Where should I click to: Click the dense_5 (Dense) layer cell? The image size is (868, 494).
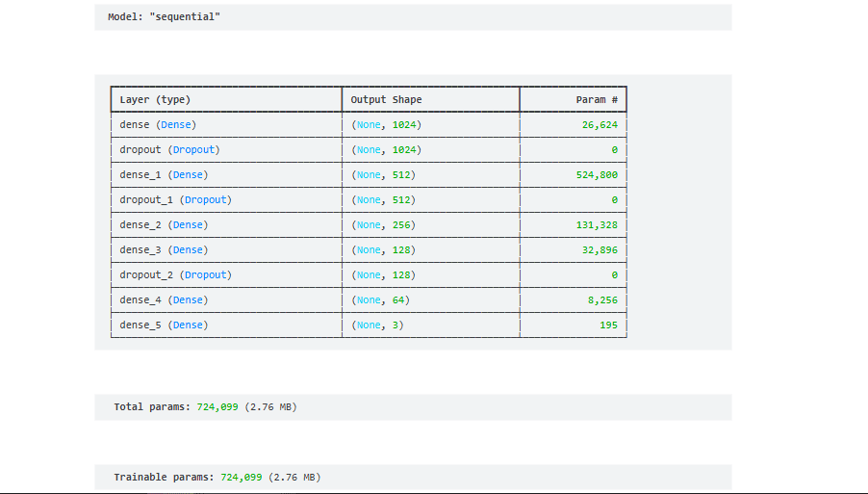[x=164, y=325]
